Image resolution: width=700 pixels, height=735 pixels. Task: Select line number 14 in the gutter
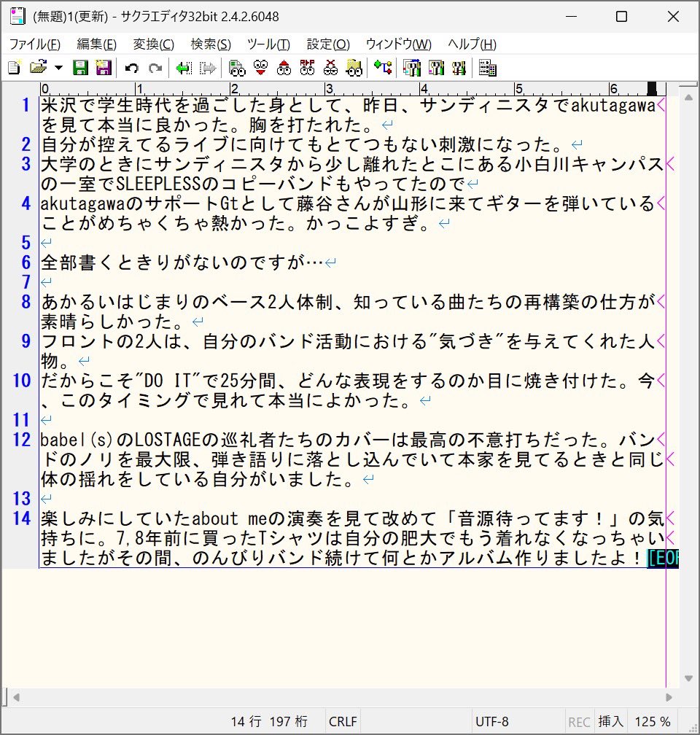click(22, 518)
